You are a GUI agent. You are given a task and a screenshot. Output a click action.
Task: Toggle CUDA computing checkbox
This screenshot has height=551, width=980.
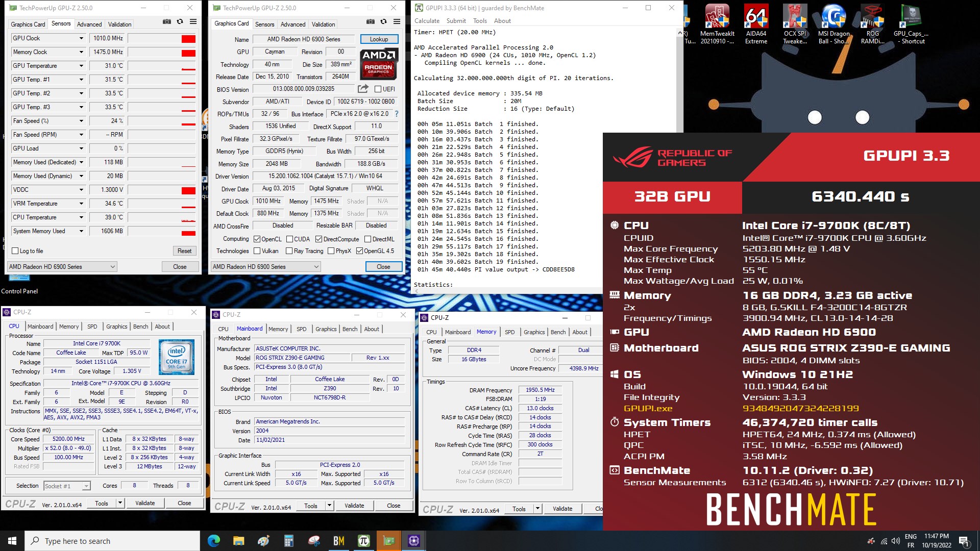coord(289,239)
